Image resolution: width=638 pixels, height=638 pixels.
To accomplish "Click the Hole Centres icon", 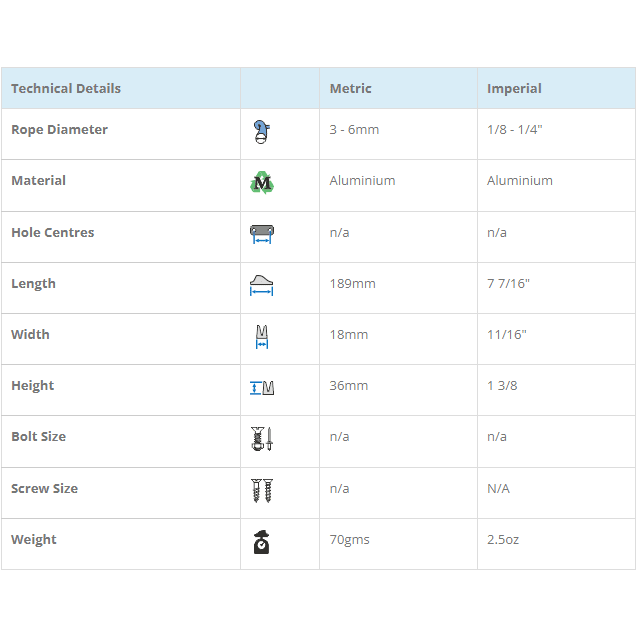I will 262,234.
